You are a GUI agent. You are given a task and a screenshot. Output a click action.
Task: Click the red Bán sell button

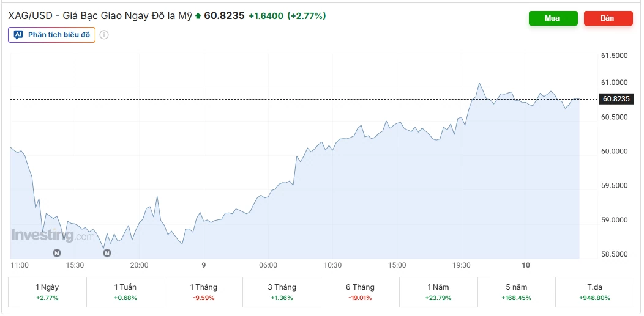[x=608, y=18]
